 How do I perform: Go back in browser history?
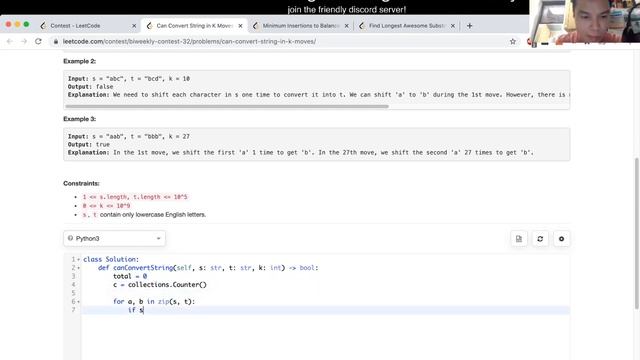(10, 41)
